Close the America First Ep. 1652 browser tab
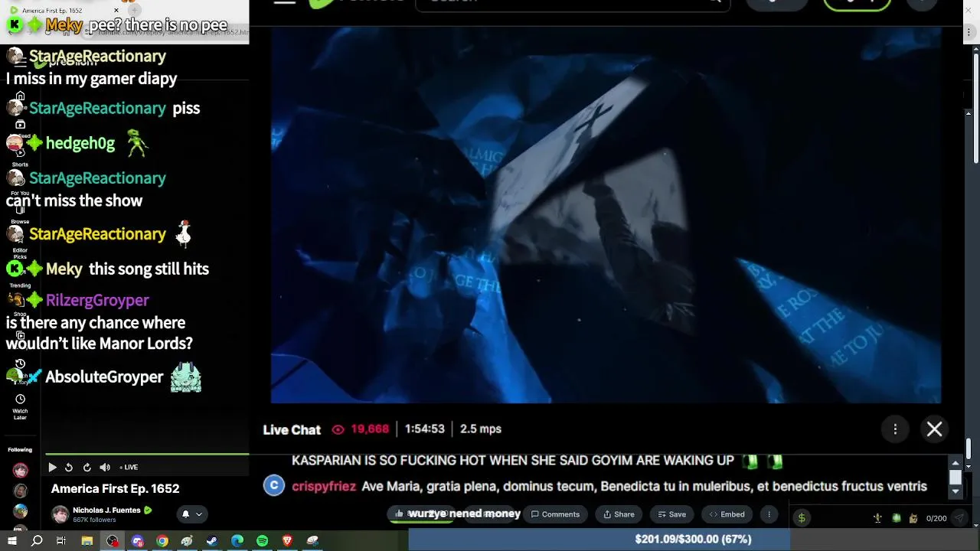980x551 pixels. (x=116, y=11)
